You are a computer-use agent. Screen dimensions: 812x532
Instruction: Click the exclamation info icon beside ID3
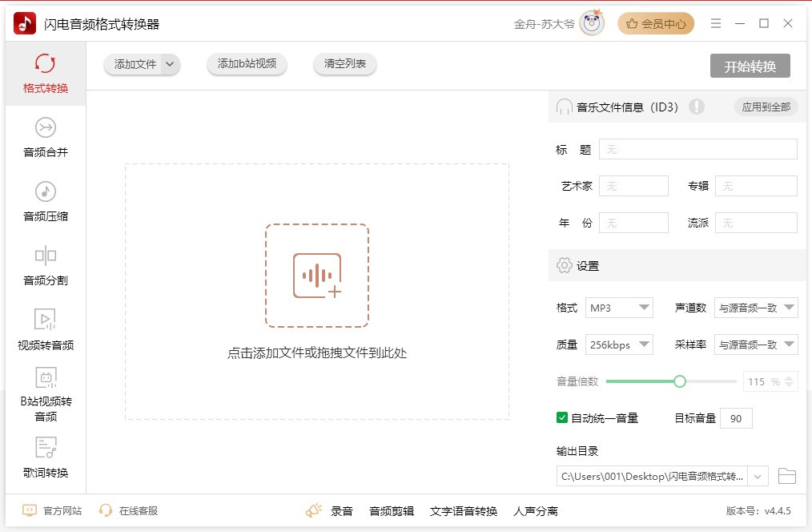click(x=697, y=107)
